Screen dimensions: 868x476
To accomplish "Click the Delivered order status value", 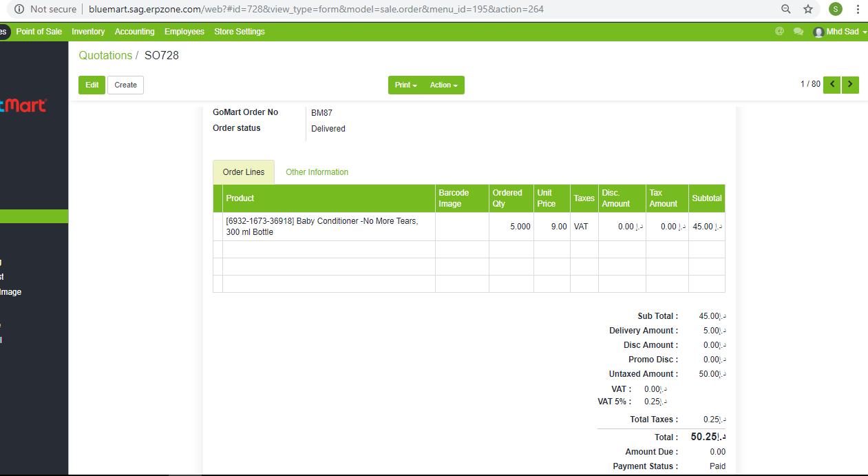I will pos(328,129).
